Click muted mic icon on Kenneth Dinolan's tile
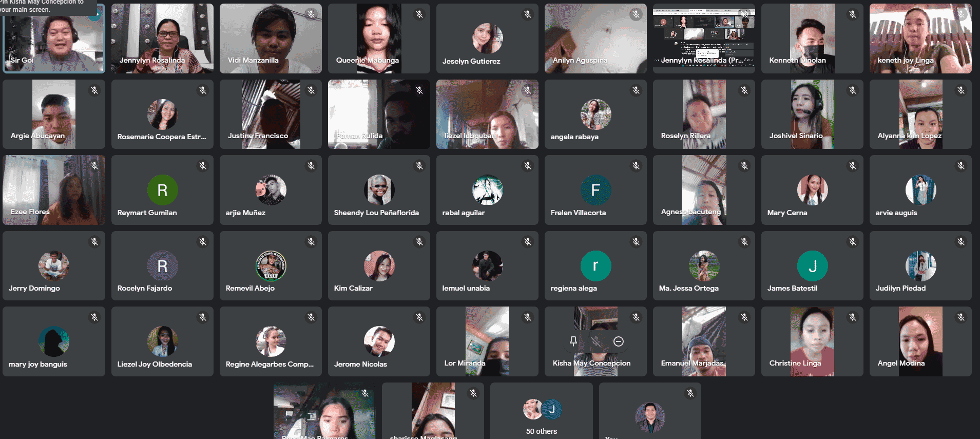 (852, 14)
